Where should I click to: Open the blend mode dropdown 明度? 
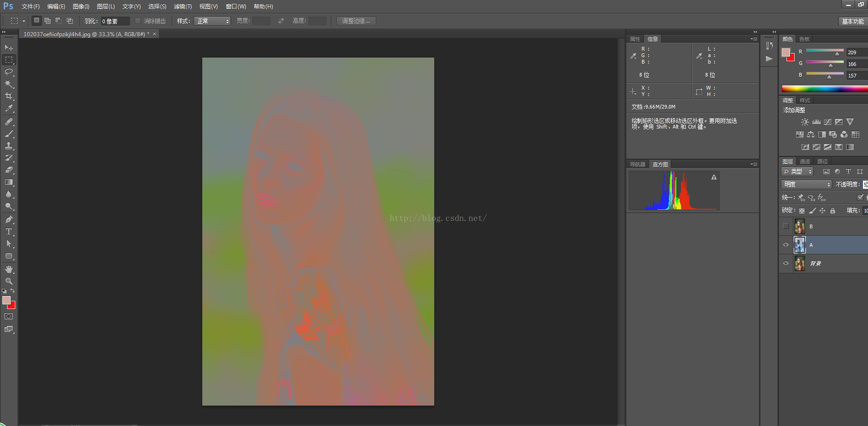[x=806, y=184]
